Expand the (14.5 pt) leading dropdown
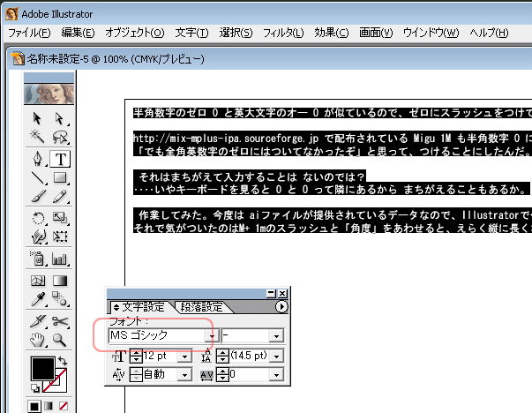Viewport: 532px width, 413px height. (x=276, y=357)
